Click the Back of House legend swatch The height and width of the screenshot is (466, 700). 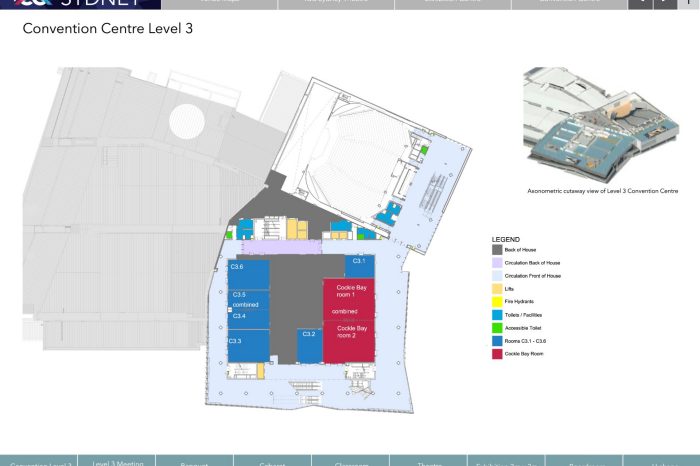click(497, 248)
